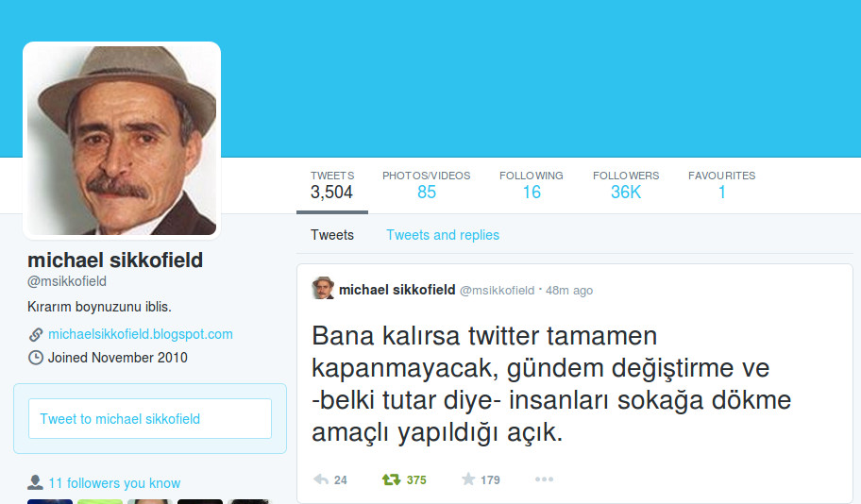This screenshot has width=861, height=504.
Task: Switch to the Tweets and replies tab
Action: tap(443, 235)
